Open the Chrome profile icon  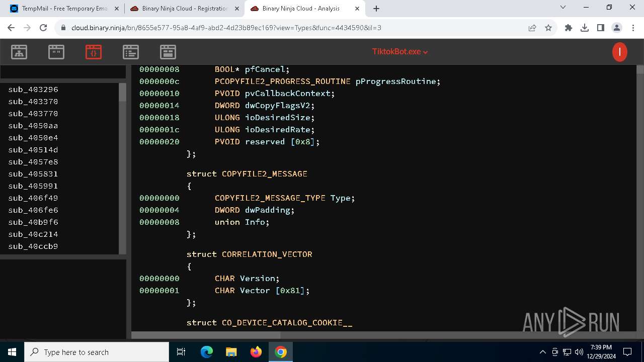(617, 28)
